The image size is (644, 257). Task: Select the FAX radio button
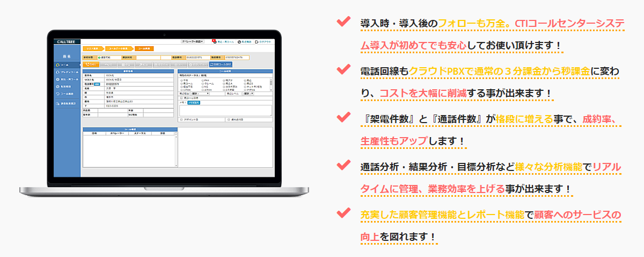pos(202,80)
